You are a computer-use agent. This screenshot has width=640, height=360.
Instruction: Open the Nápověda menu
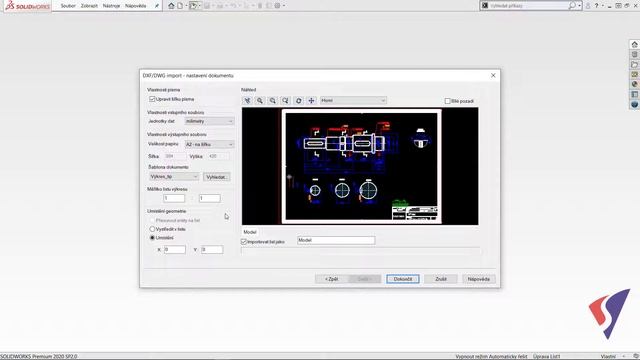coord(136,6)
